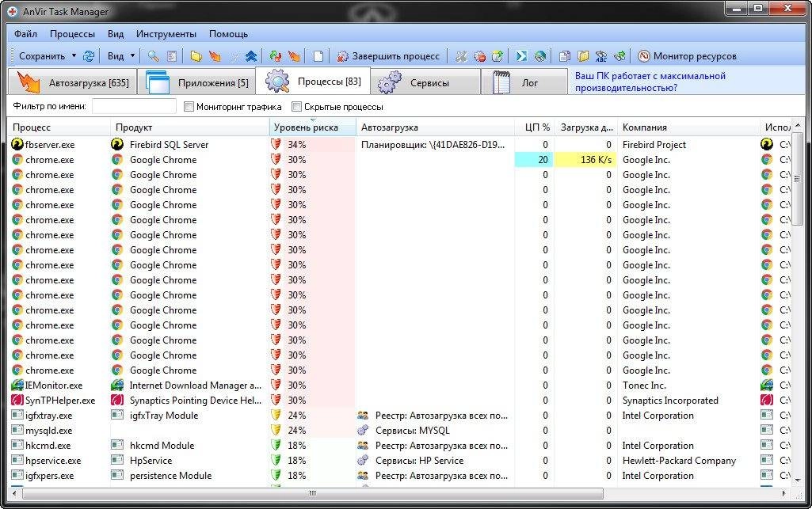This screenshot has width=812, height=509.
Task: Click the red shield in fbserver.exe row
Action: pyautogui.click(x=276, y=144)
